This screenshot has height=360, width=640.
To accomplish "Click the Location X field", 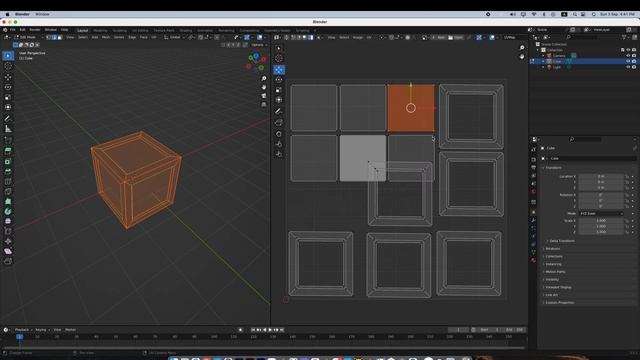I will [601, 177].
